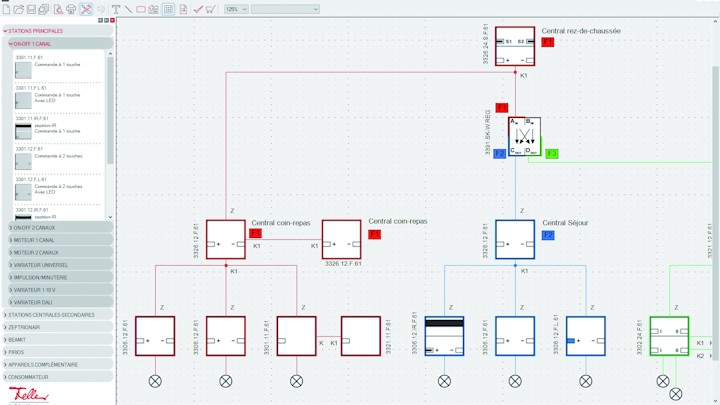Click the shopping cart icon

point(211,9)
